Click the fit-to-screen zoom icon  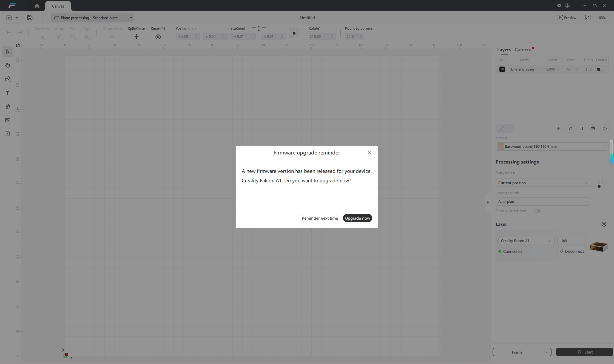pyautogui.click(x=587, y=18)
